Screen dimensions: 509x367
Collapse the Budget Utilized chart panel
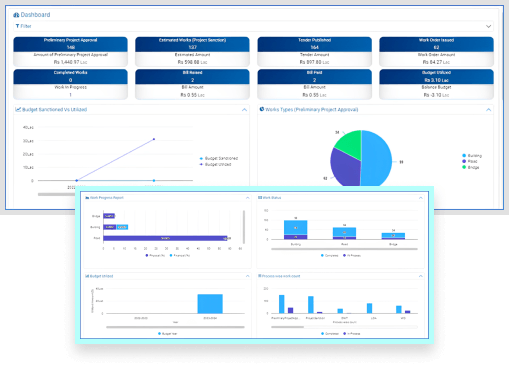pyautogui.click(x=247, y=276)
